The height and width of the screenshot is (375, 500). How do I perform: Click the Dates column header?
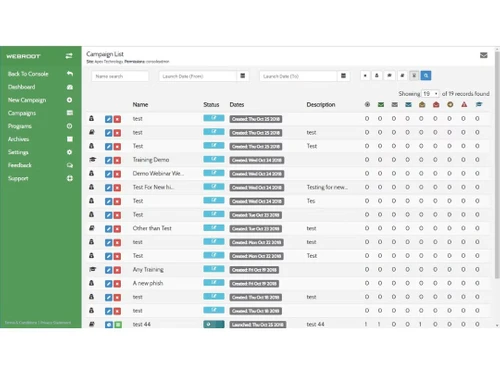(x=237, y=105)
